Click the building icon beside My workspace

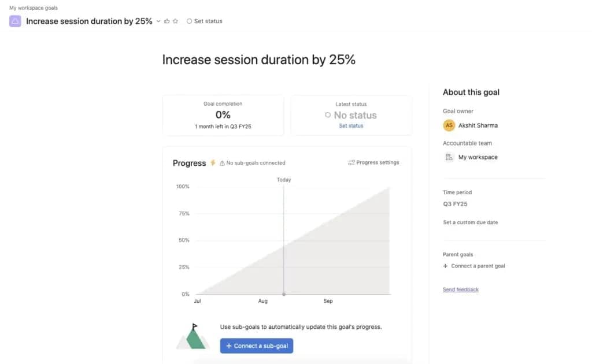(449, 157)
